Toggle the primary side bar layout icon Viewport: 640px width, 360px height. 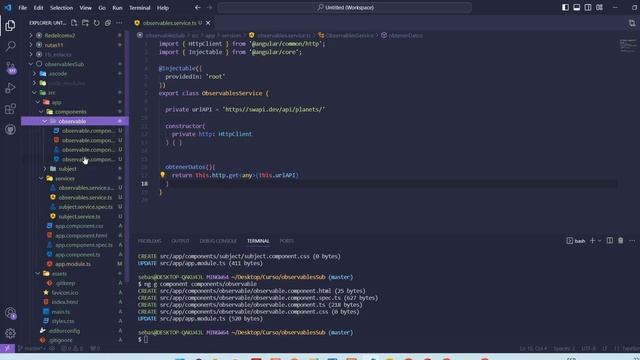pos(565,7)
